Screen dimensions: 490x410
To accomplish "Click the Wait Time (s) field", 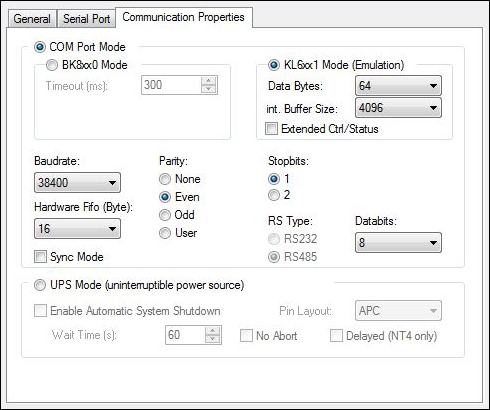I will pyautogui.click(x=185, y=335).
